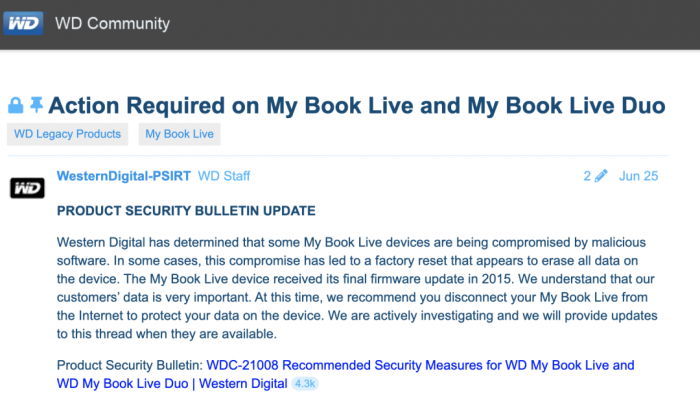Click the Jun 25 post date

coord(638,176)
